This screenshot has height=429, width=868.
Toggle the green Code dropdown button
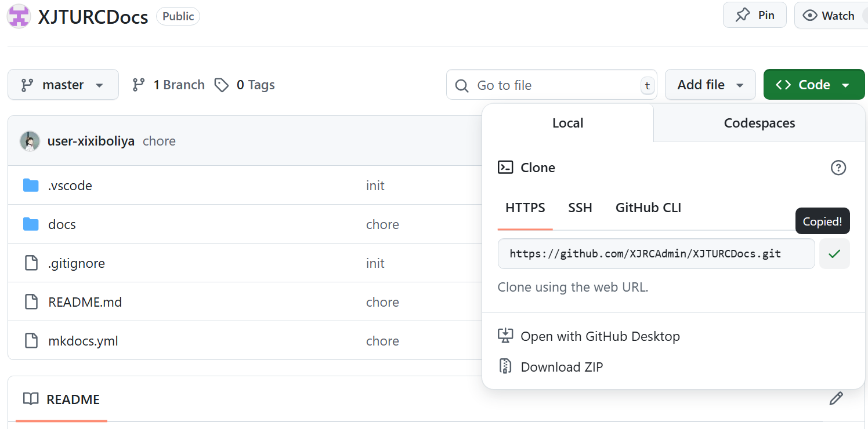(813, 85)
